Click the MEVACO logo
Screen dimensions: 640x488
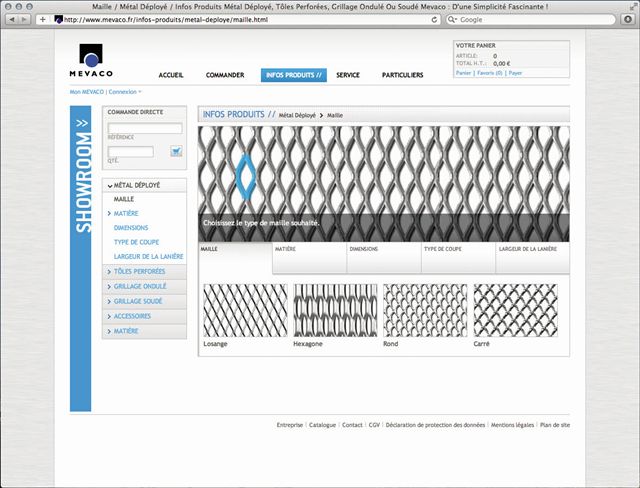coord(91,60)
